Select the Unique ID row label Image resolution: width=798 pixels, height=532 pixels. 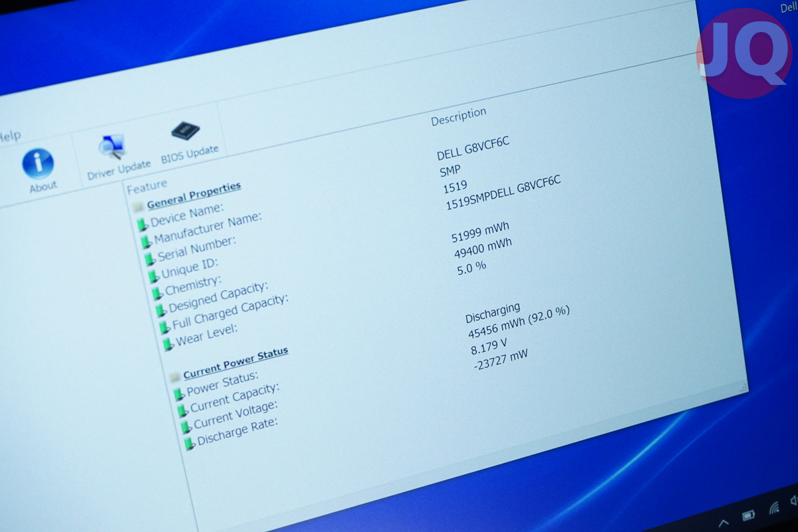tap(189, 268)
